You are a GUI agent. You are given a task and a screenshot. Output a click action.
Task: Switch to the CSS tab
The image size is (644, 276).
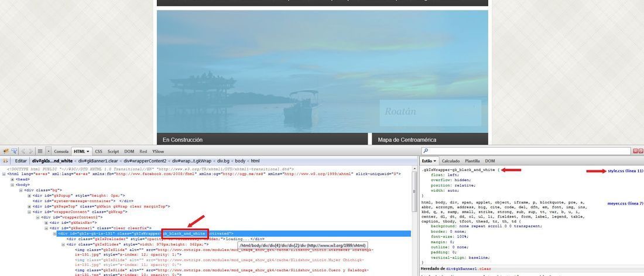[x=98, y=151]
